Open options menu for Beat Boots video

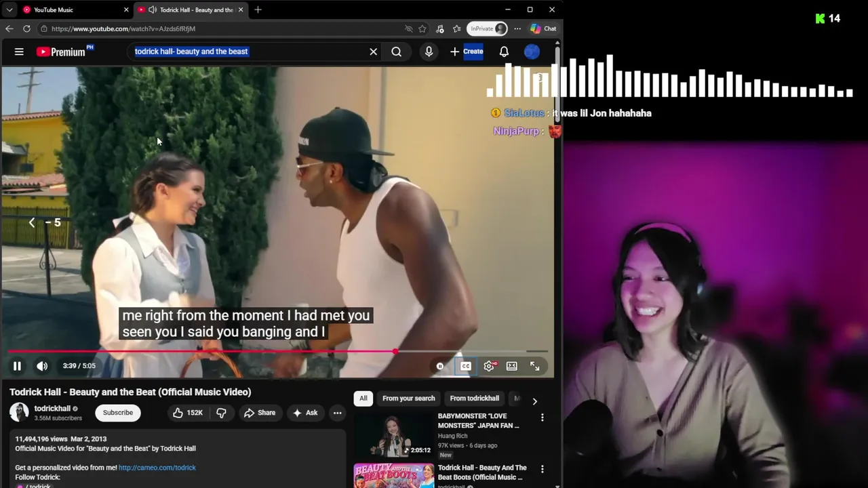542,469
